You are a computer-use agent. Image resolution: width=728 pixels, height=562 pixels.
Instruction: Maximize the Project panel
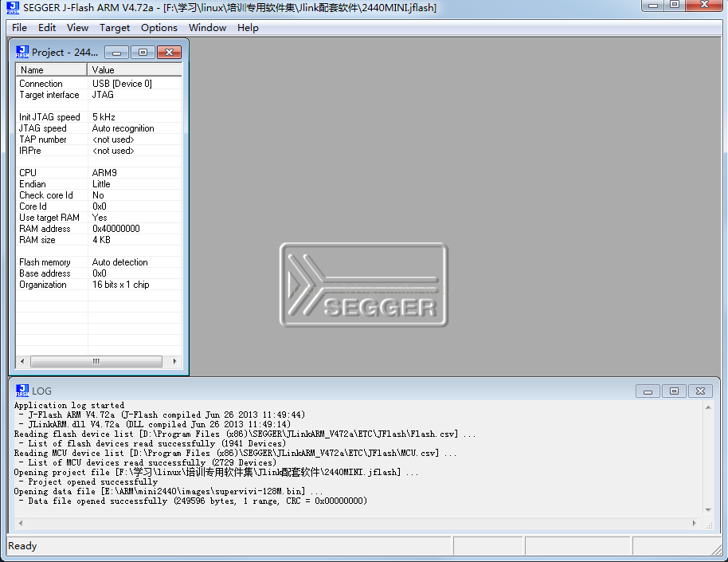click(x=143, y=52)
